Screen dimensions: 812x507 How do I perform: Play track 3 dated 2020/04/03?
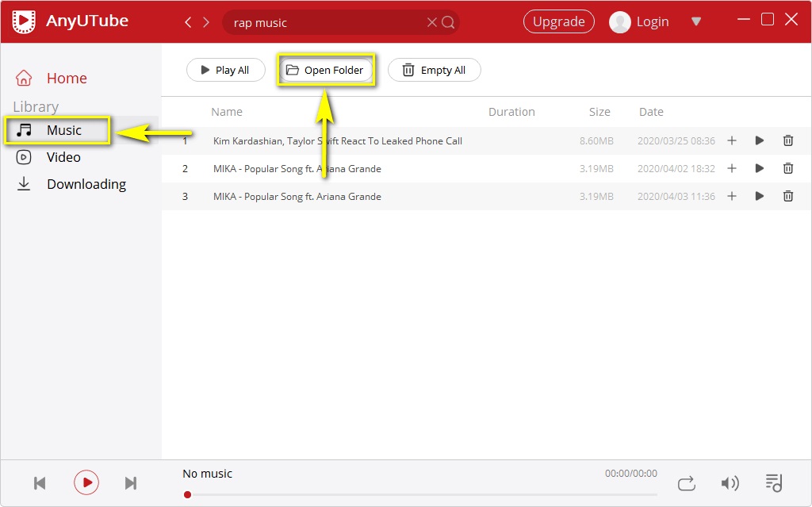[x=759, y=196]
